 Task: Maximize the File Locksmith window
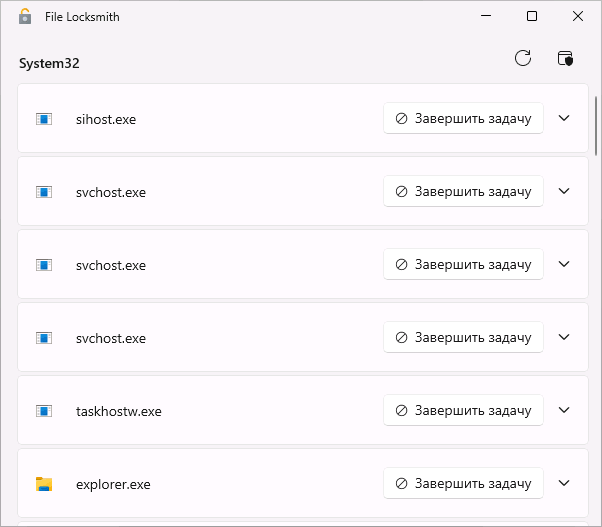[x=532, y=17]
